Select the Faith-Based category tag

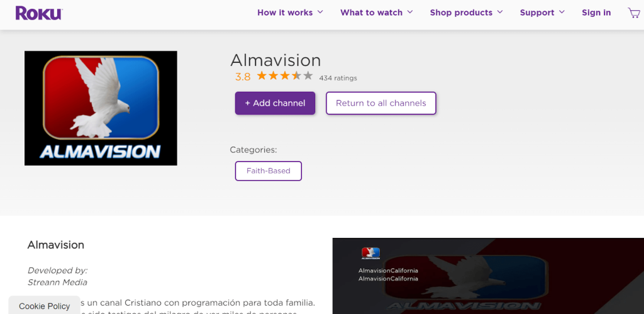[269, 171]
